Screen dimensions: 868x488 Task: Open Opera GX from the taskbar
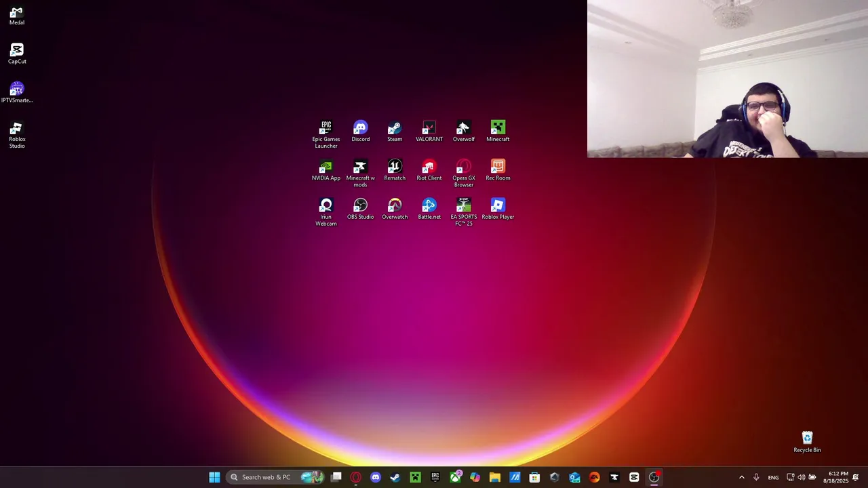pos(356,477)
